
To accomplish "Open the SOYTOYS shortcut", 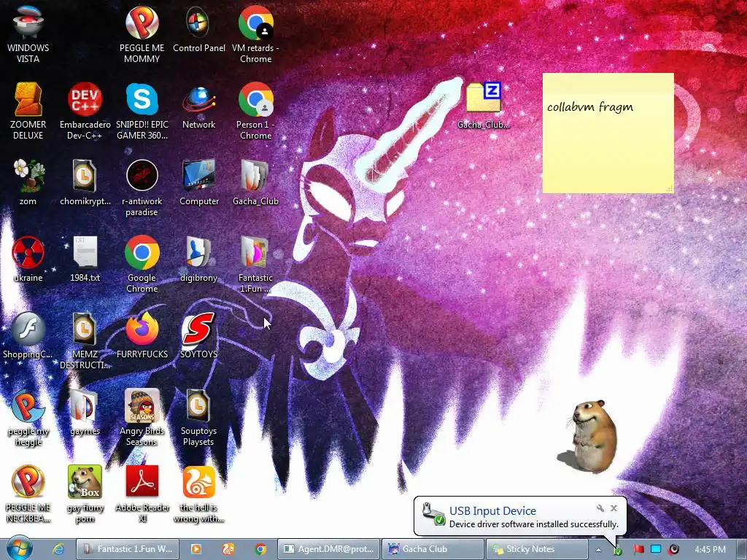I will point(198,335).
